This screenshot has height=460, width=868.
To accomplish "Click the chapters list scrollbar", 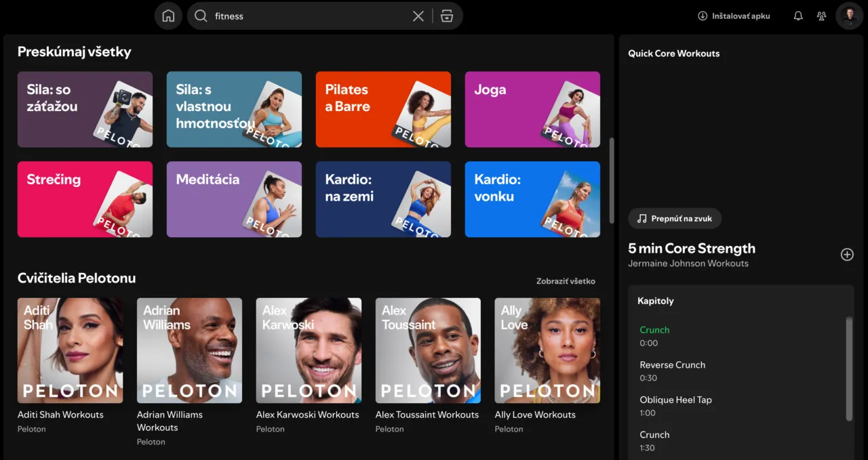I will click(x=849, y=369).
